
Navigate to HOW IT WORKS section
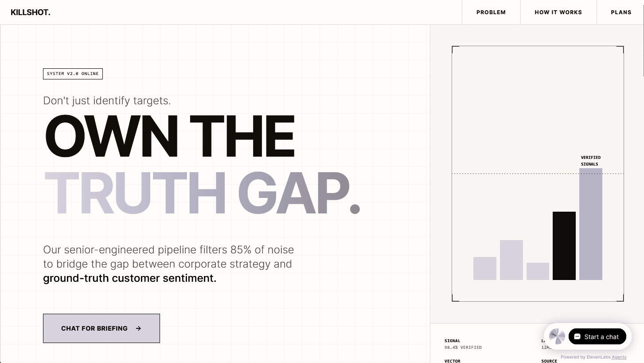558,12
